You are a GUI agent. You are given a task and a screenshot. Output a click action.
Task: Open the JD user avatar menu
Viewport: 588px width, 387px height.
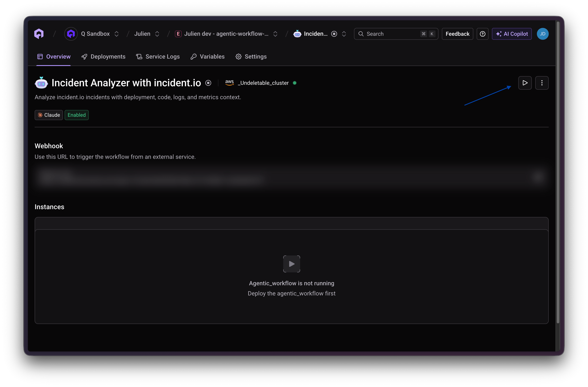[543, 34]
